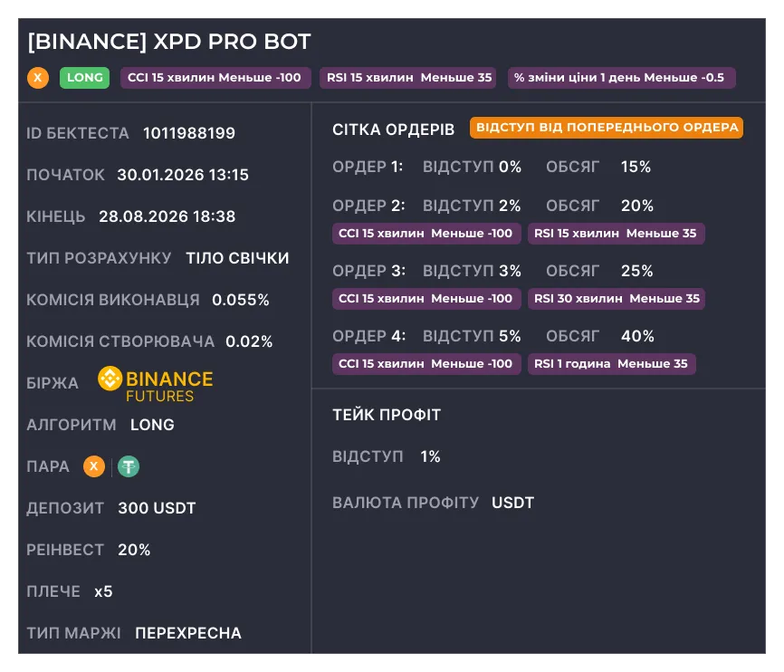Click the ПАРА label
This screenshot has height=672, width=784.
pyautogui.click(x=47, y=466)
